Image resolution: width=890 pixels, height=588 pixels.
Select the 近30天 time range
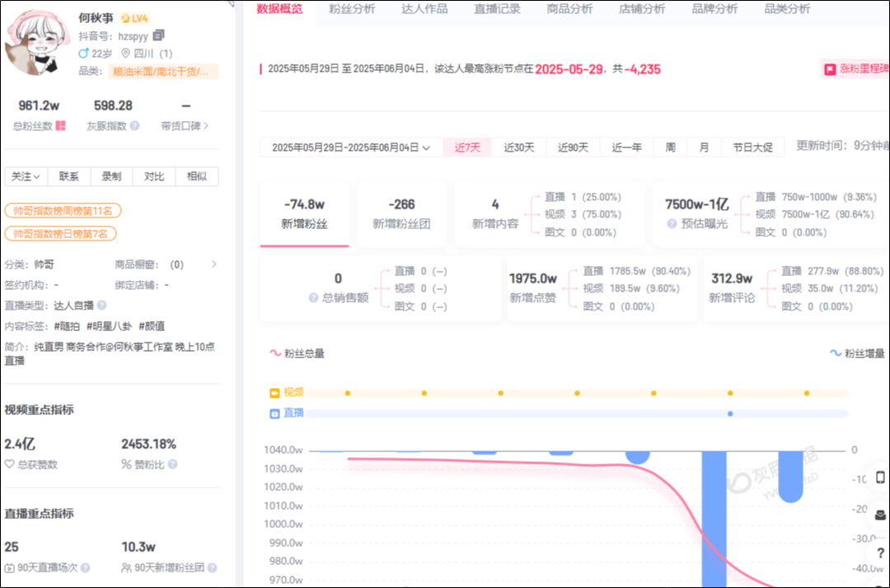point(519,147)
